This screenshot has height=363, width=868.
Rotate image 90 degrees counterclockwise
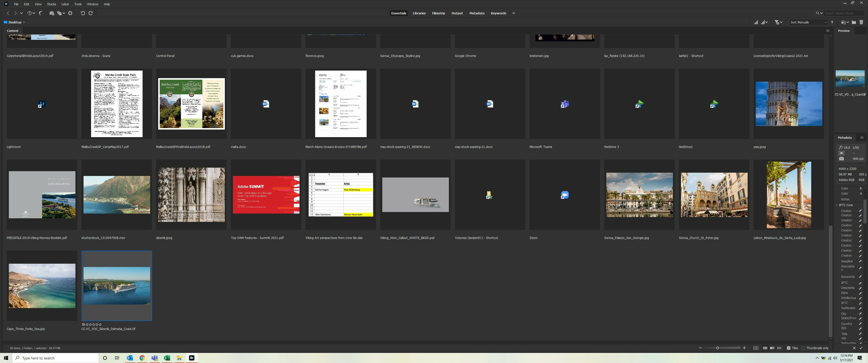click(83, 13)
